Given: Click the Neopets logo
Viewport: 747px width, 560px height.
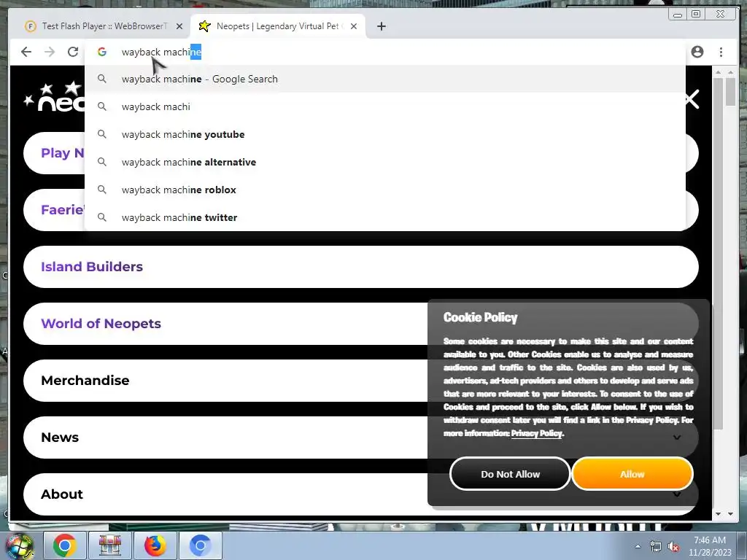Looking at the screenshot, I should 54,97.
